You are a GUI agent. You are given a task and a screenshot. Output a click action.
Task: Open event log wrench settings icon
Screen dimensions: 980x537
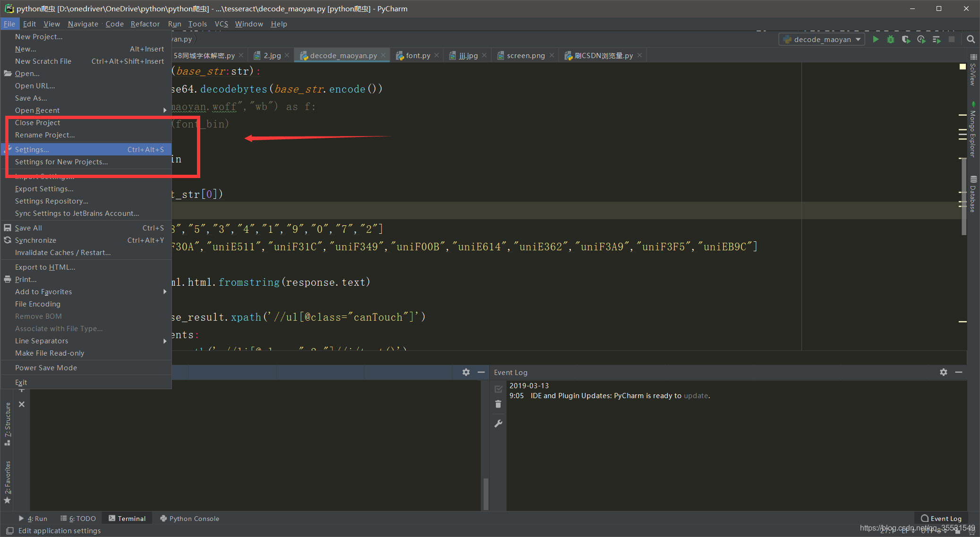[498, 424]
